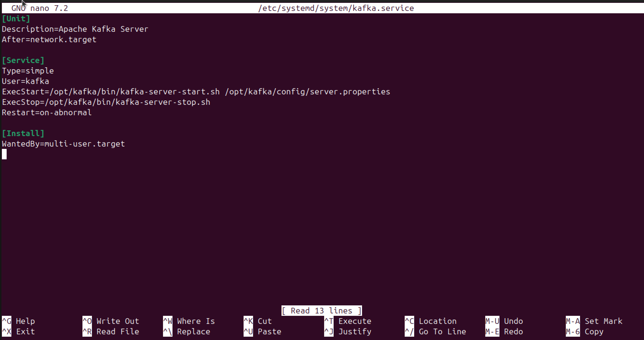This screenshot has height=340, width=644.
Task: Click the Restart=on-abnormal line
Action: (47, 113)
